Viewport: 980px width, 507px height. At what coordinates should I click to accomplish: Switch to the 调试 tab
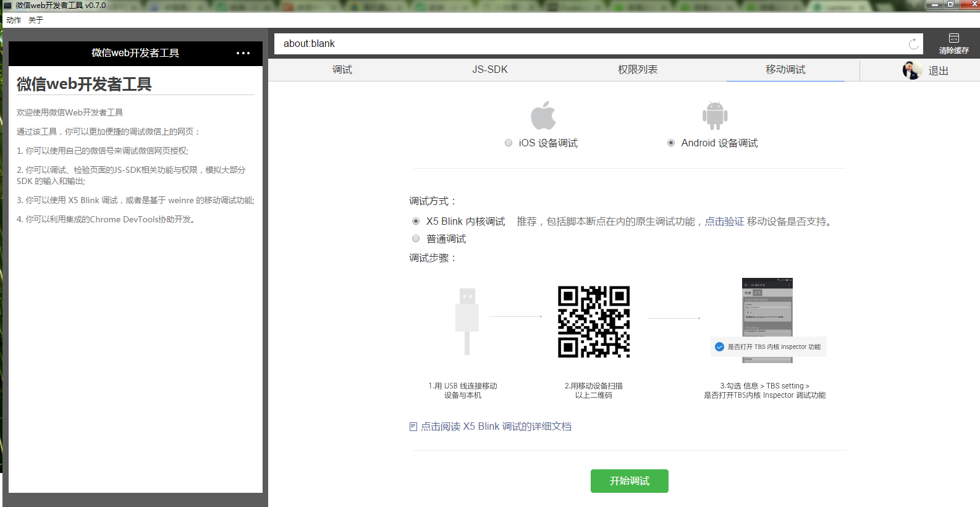pyautogui.click(x=342, y=70)
